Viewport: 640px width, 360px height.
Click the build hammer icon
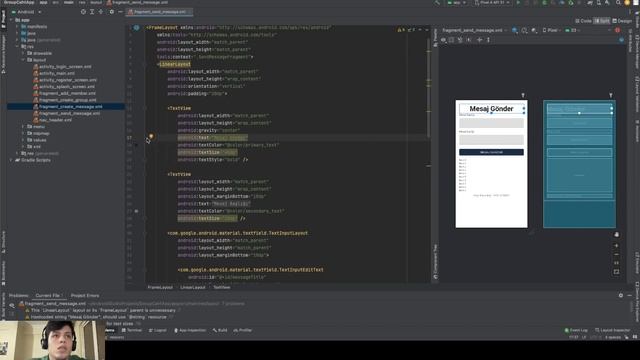437,3
